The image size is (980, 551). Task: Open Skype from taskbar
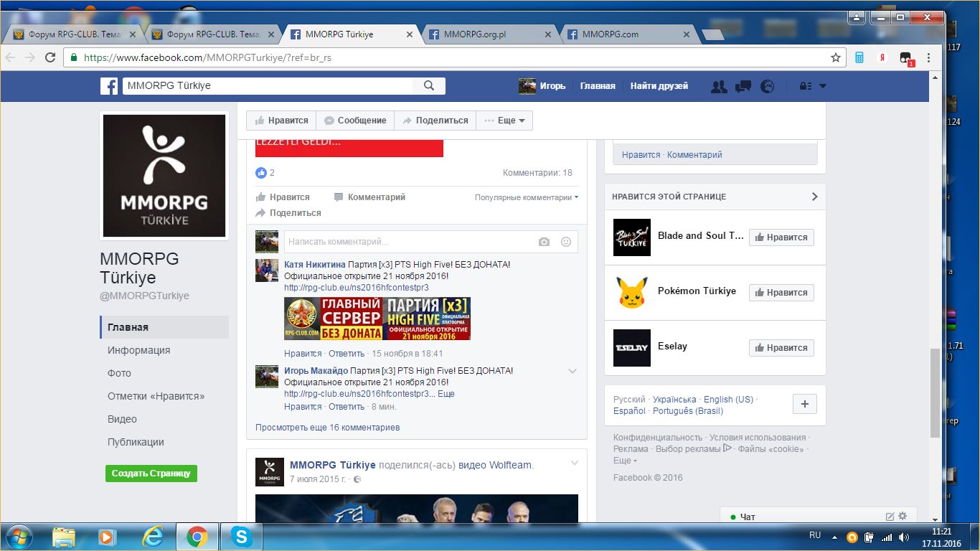point(242,537)
